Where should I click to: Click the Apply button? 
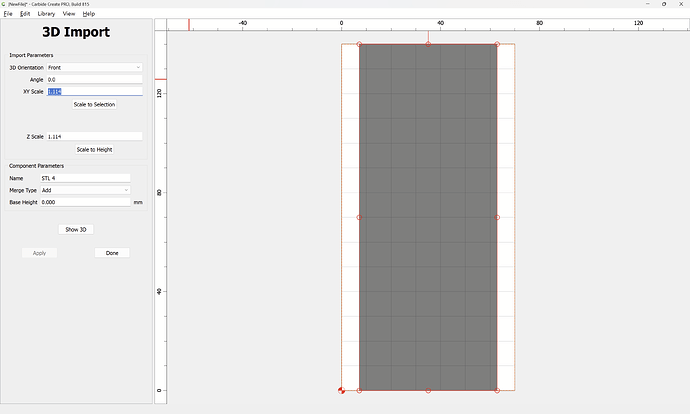[40, 253]
